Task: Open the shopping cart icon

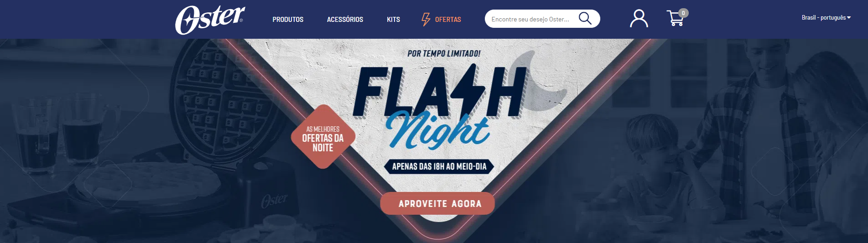Action: (x=676, y=19)
